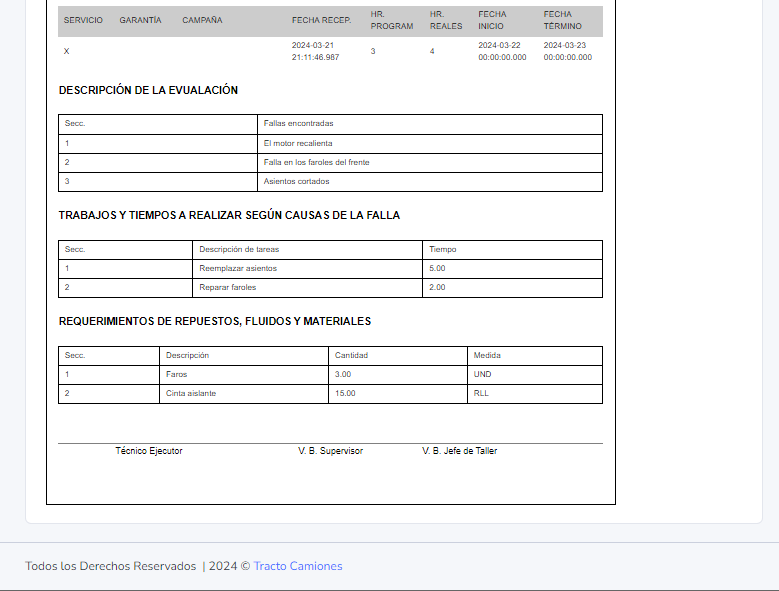Click the CAMPAÑA column header
Image resolution: width=779 pixels, height=591 pixels.
(202, 20)
